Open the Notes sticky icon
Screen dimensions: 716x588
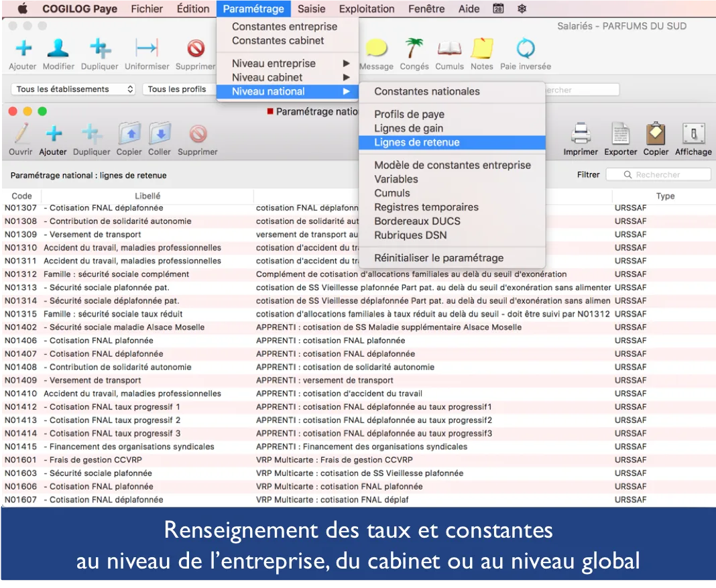pyautogui.click(x=482, y=48)
